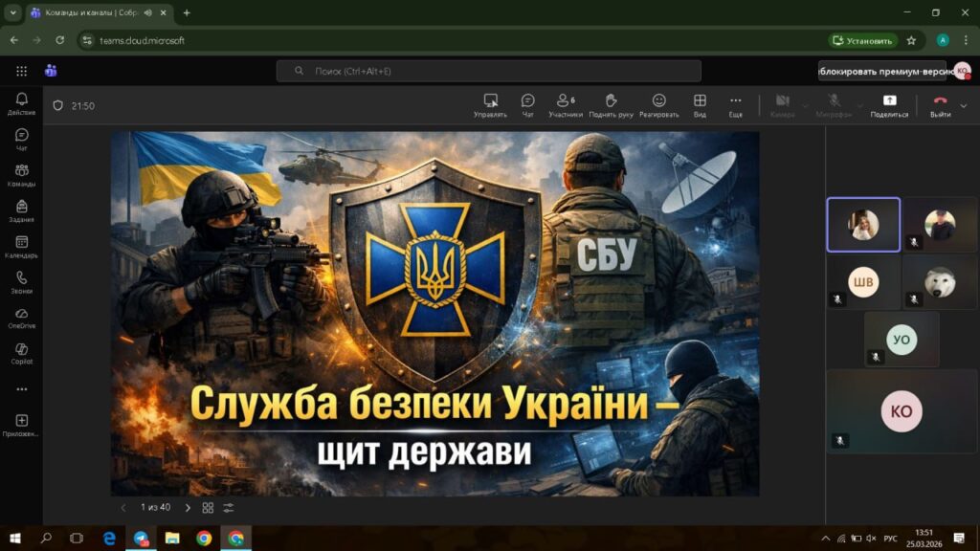Open OneDrive from the sidebar
This screenshot has height=551, width=980.
click(21, 318)
